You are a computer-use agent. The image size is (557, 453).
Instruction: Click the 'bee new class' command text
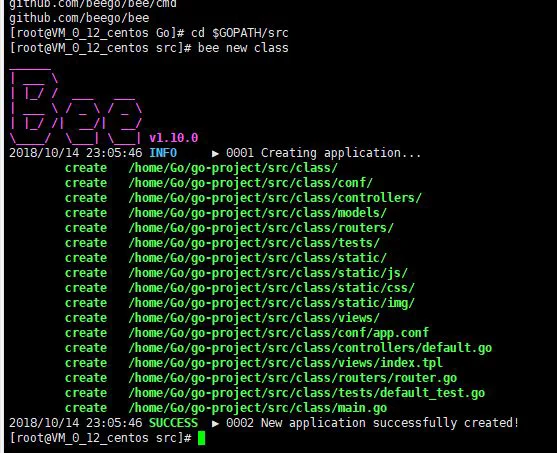pyautogui.click(x=243, y=48)
